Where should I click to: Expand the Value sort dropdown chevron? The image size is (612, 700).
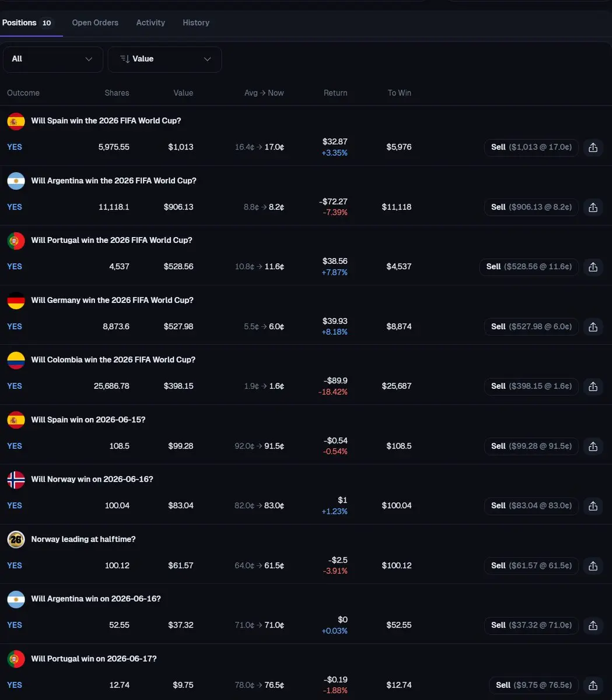click(x=208, y=59)
